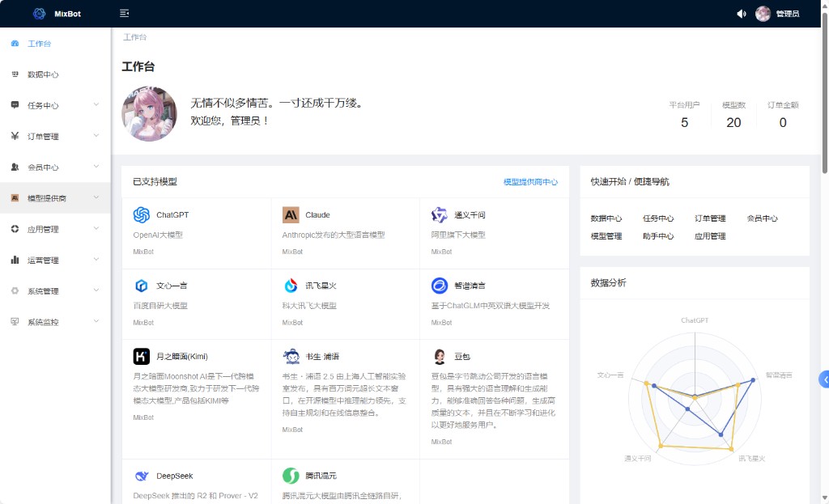Image resolution: width=829 pixels, height=504 pixels.
Task: Go to 数据中心 quick navigation link
Action: pyautogui.click(x=606, y=218)
